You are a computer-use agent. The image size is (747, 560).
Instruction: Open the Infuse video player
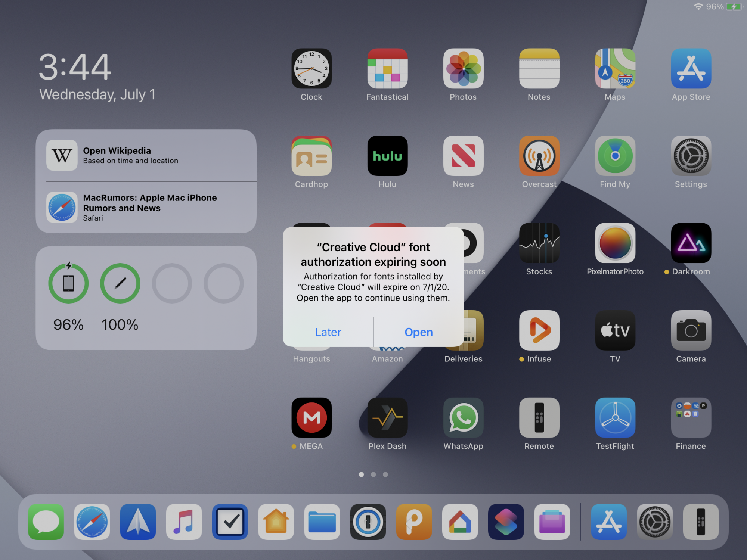point(539,330)
